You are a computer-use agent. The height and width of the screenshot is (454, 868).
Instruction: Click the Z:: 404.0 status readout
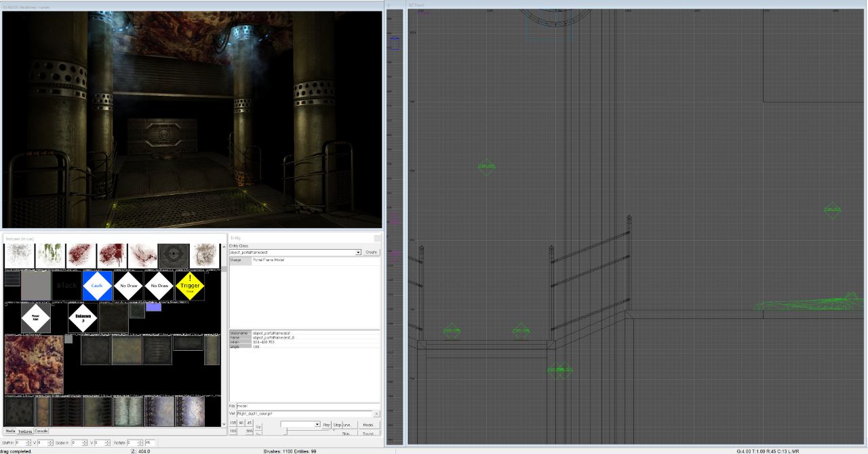click(141, 451)
